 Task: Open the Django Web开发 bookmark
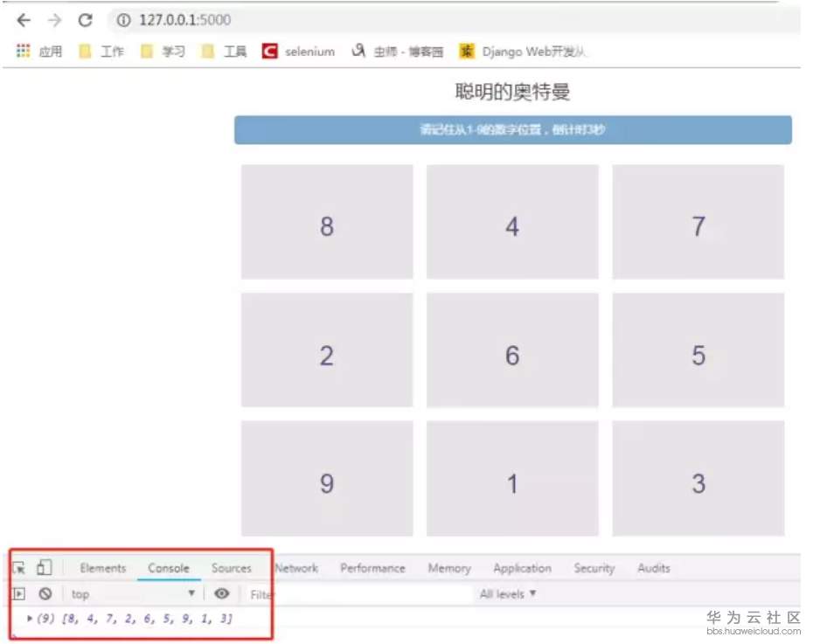[x=523, y=51]
